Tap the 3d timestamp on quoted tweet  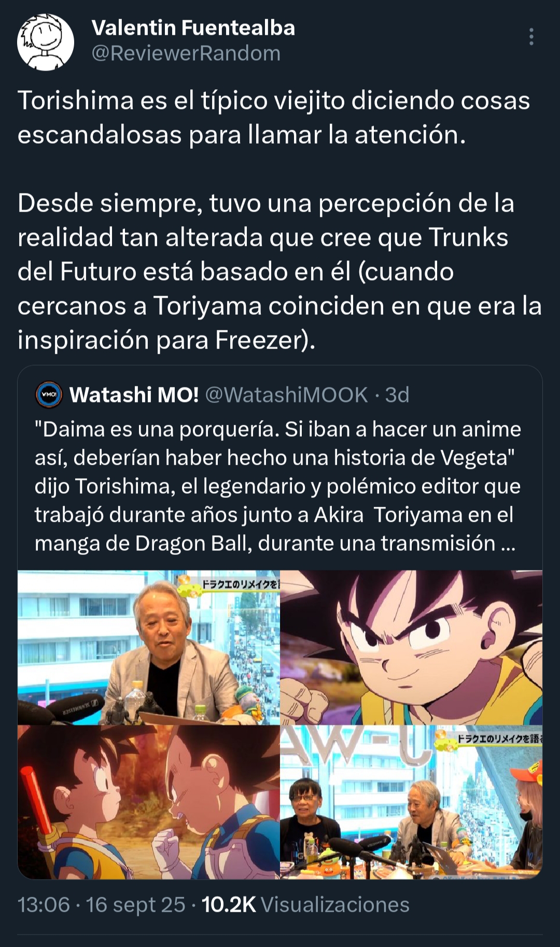click(397, 395)
